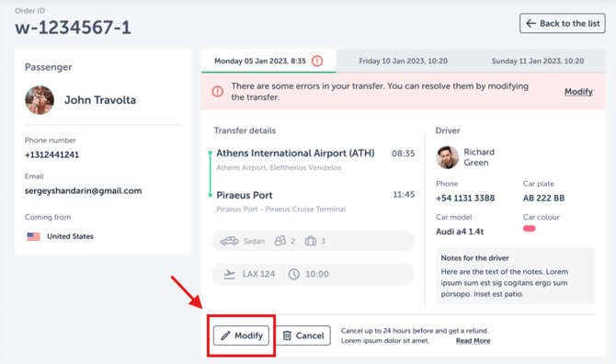Click the warning icon in error banner
This screenshot has width=616, height=364.
click(218, 92)
